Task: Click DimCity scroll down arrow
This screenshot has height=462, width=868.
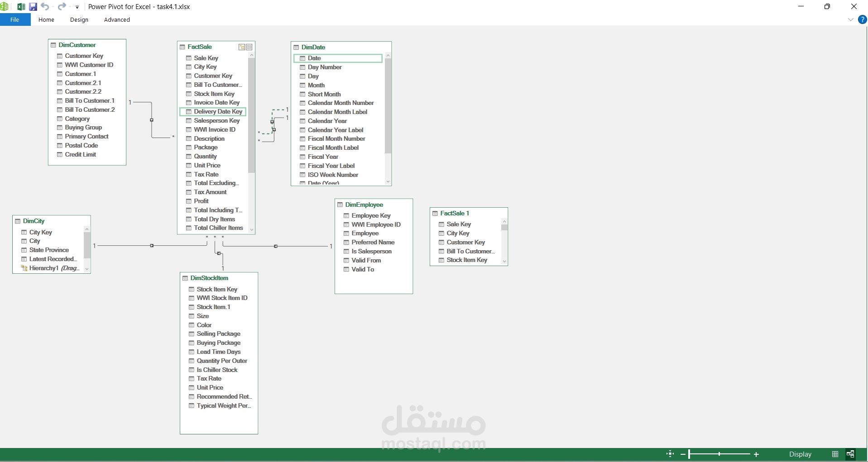Action: coord(87,269)
